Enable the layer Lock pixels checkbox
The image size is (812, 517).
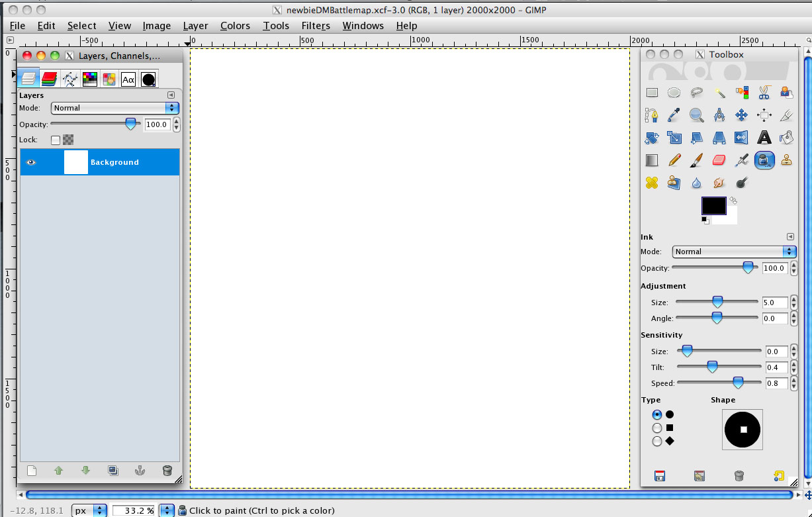[56, 140]
